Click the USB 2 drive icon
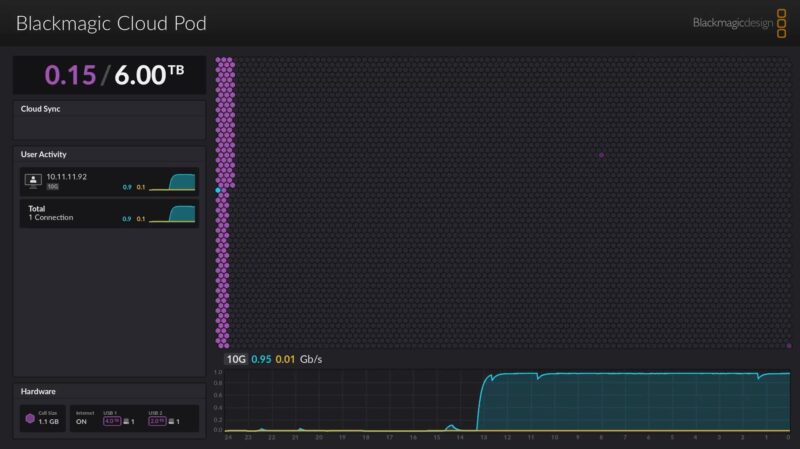Screen dimensions: 800x449 pyautogui.click(x=171, y=421)
